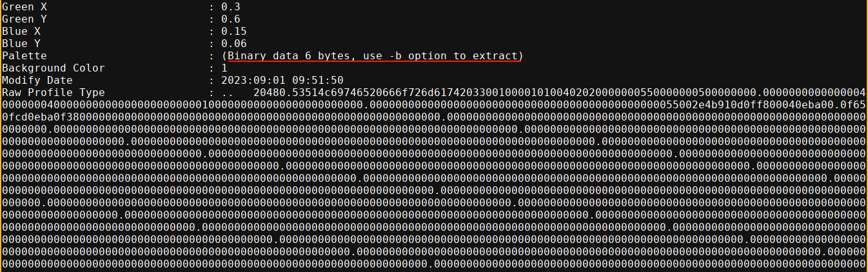868x272 pixels.
Task: Click the "Background Color" field label
Action: tap(53, 68)
